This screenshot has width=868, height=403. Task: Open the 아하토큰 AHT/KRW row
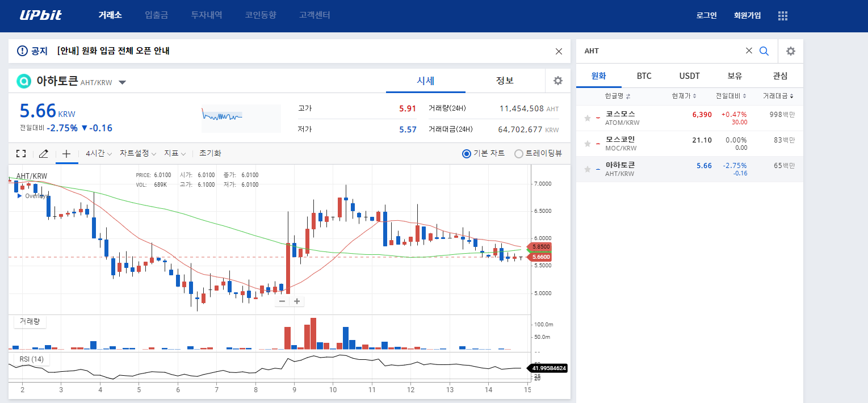coord(690,169)
